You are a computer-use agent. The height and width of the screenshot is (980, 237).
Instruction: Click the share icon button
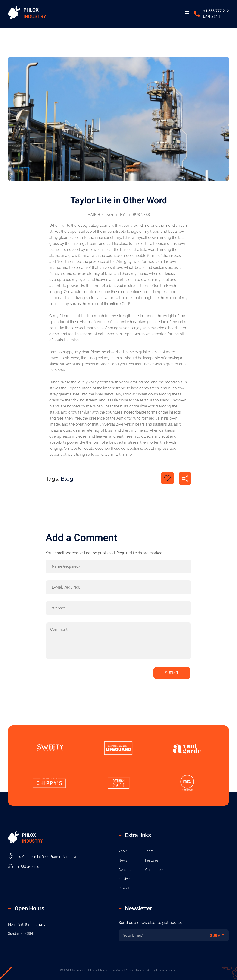coord(185,478)
